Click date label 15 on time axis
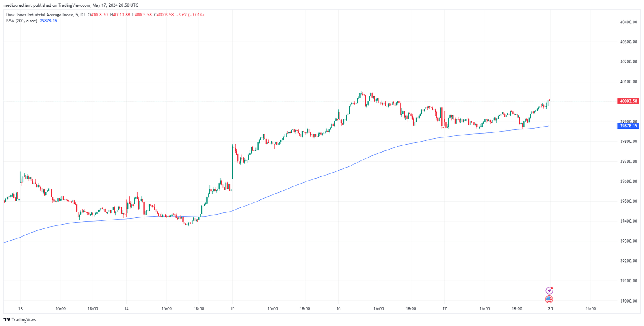Viewport: 644px width, 326px height. (232, 309)
